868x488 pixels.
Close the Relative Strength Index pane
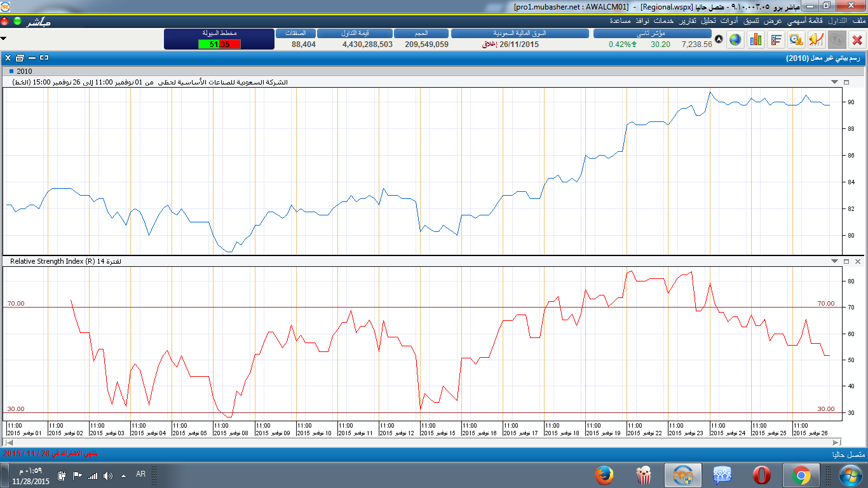pyautogui.click(x=857, y=261)
